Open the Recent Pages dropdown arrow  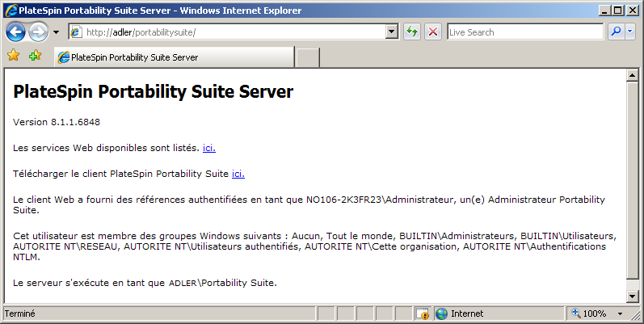[x=56, y=32]
